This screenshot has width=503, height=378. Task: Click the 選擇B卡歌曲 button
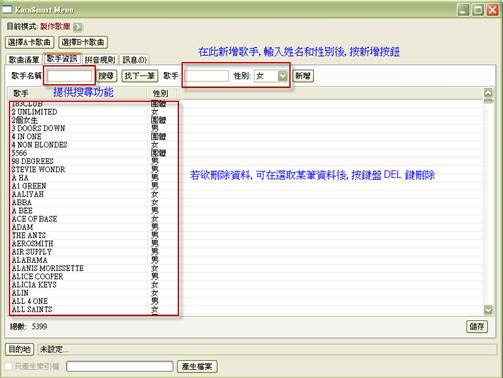(x=83, y=42)
